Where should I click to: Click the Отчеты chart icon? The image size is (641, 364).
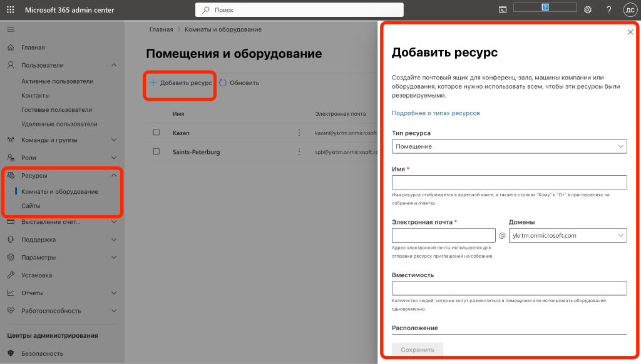click(11, 293)
